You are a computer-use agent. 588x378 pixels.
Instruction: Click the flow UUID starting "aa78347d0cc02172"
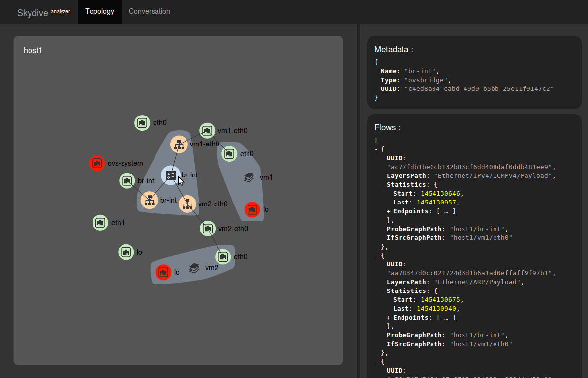pos(469,273)
